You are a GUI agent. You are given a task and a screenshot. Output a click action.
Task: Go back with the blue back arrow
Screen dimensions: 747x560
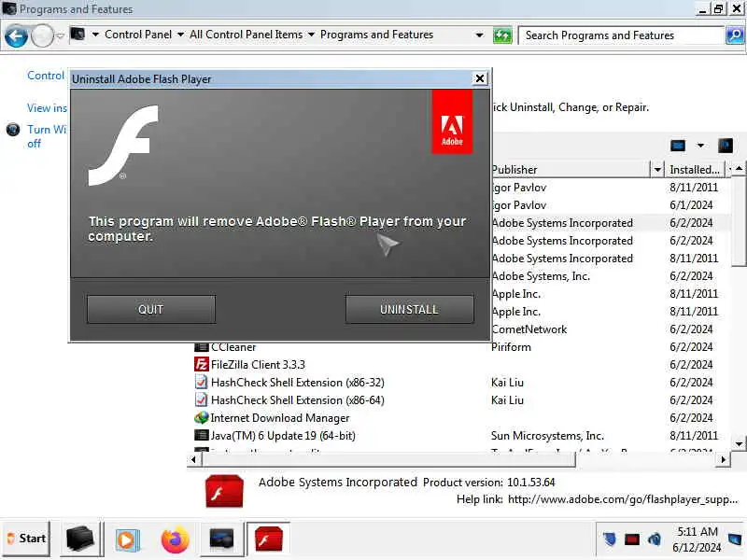click(x=16, y=35)
